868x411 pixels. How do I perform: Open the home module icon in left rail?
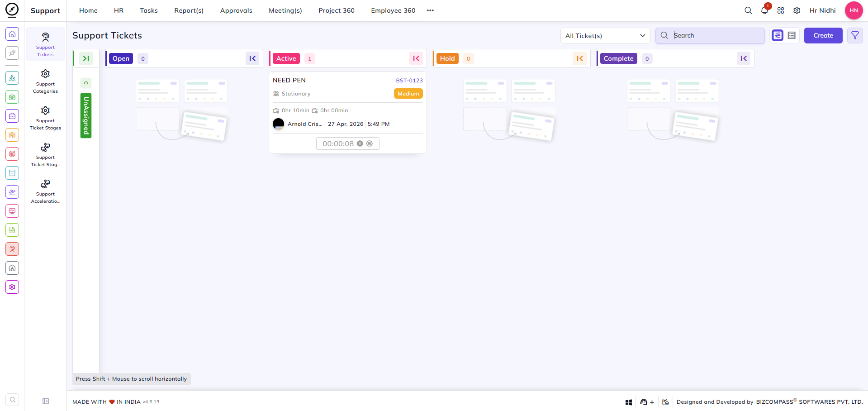(12, 34)
